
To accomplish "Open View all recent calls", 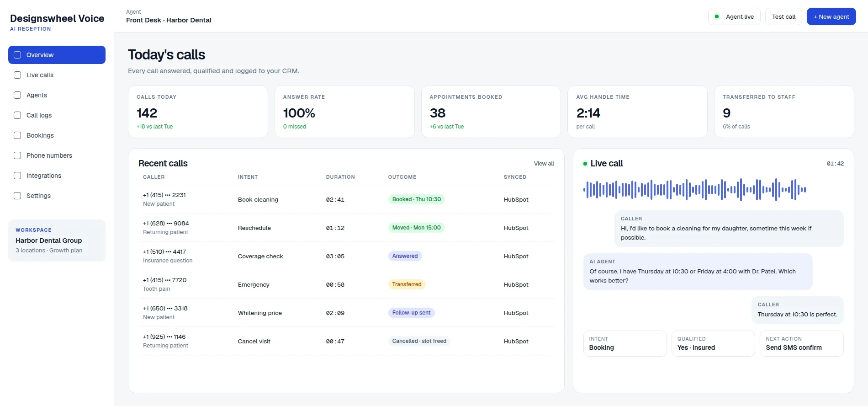I will [544, 164].
